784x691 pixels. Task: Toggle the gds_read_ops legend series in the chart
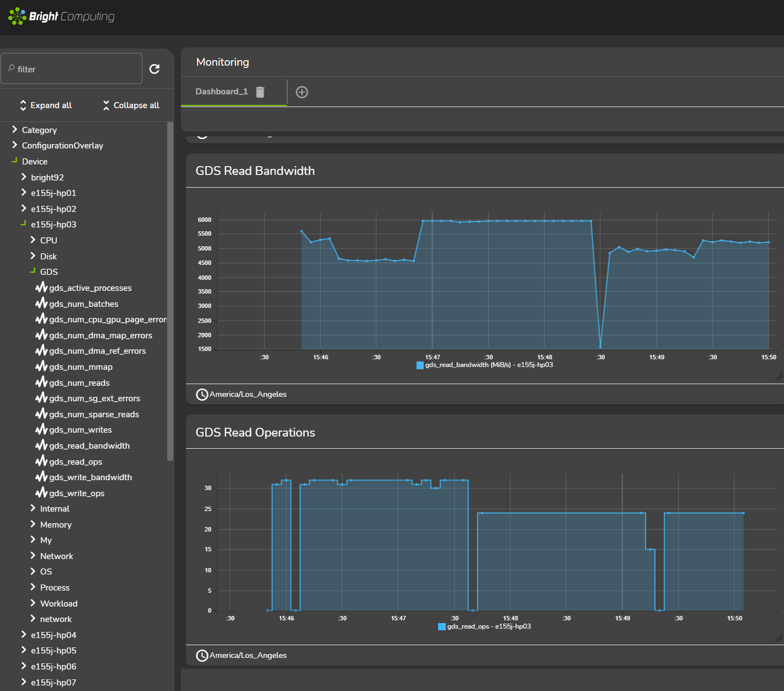click(x=442, y=627)
